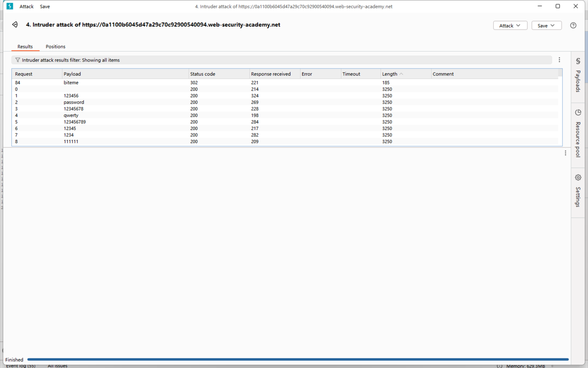Open the response viewer kebab menu
588x368 pixels.
[565, 153]
